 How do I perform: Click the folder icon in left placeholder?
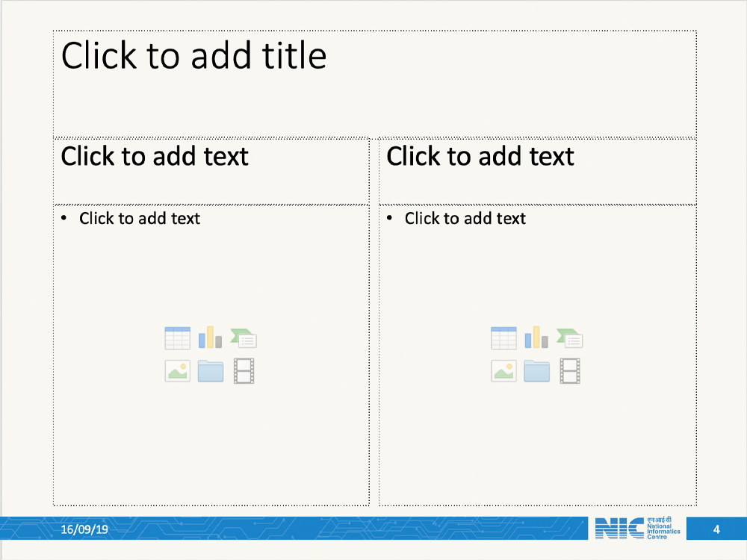pyautogui.click(x=211, y=371)
